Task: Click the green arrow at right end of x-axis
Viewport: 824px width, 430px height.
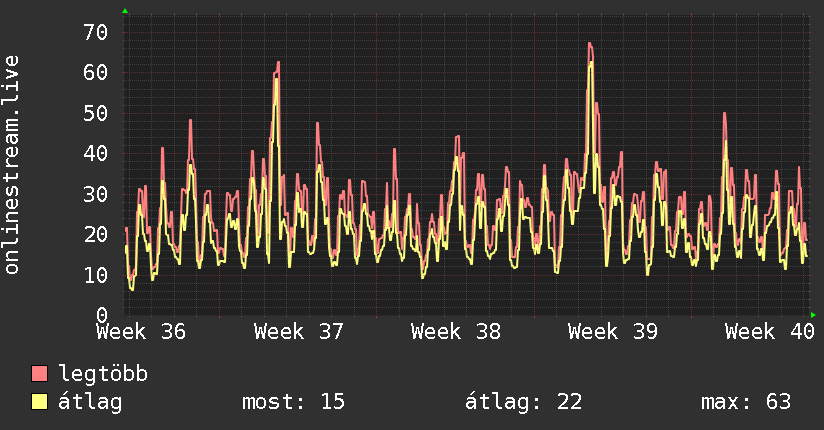Action: coord(813,315)
